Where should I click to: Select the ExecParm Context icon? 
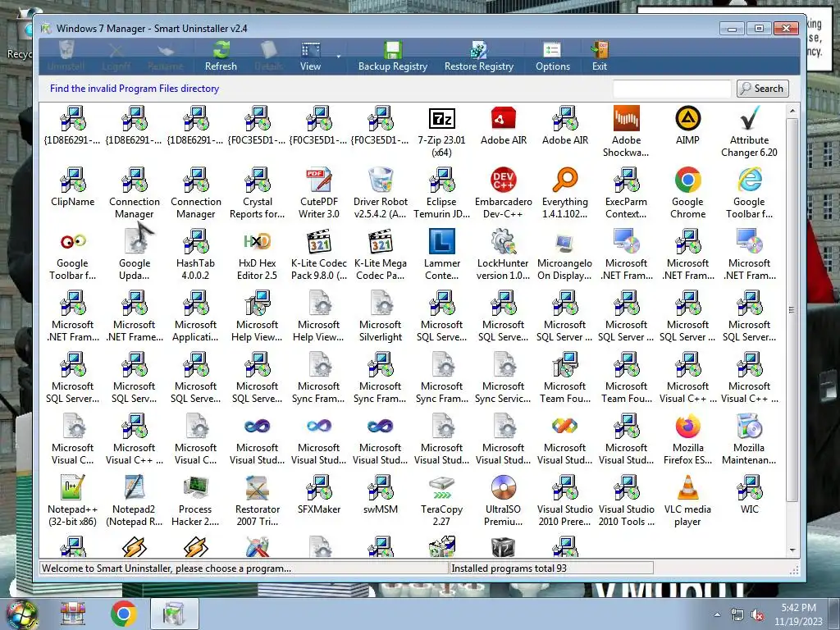626,193
